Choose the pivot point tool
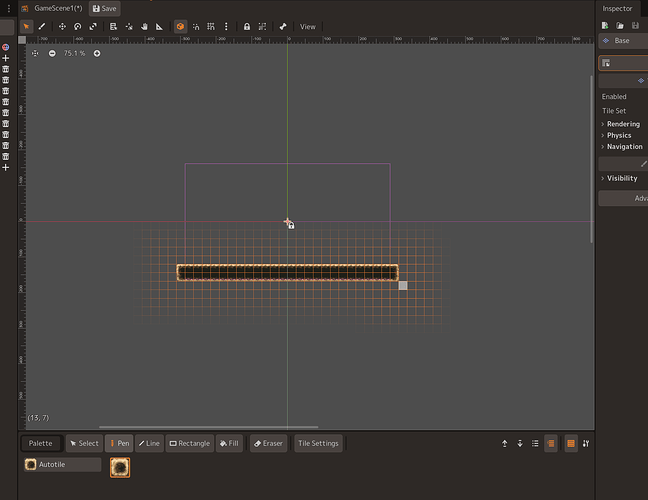 coord(129,27)
